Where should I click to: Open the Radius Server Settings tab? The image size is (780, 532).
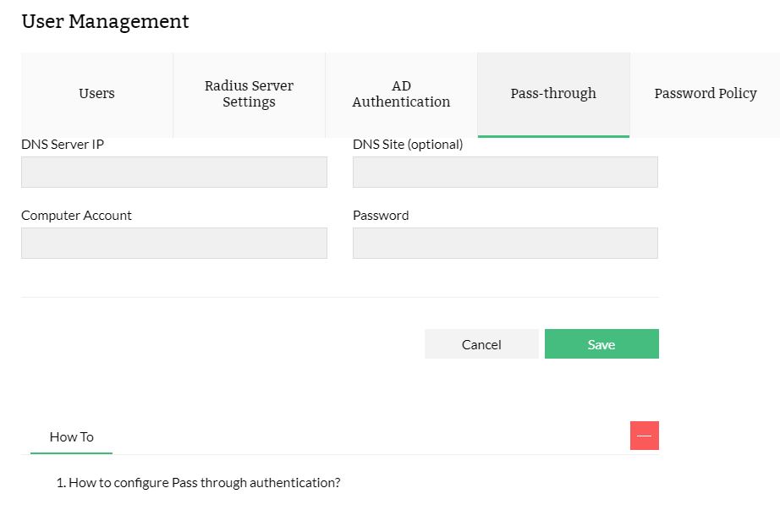pyautogui.click(x=249, y=94)
